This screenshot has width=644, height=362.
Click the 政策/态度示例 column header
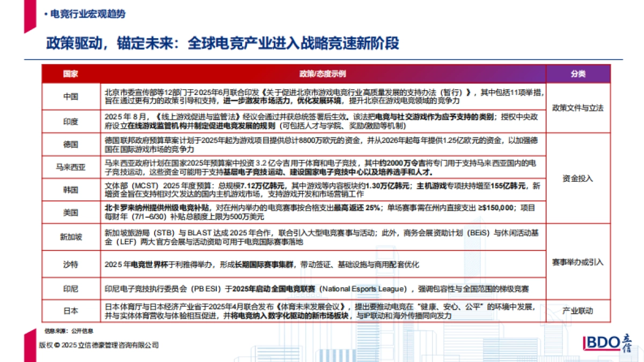tap(322, 73)
